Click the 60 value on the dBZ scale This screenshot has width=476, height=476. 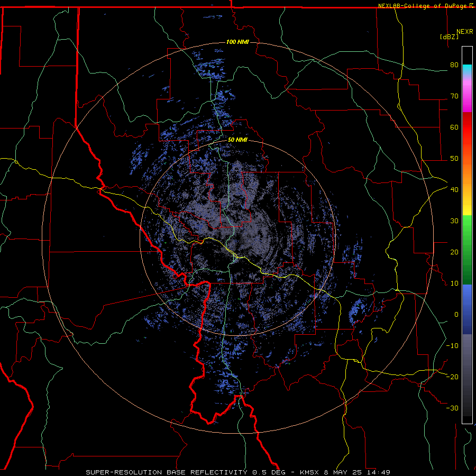click(x=454, y=127)
